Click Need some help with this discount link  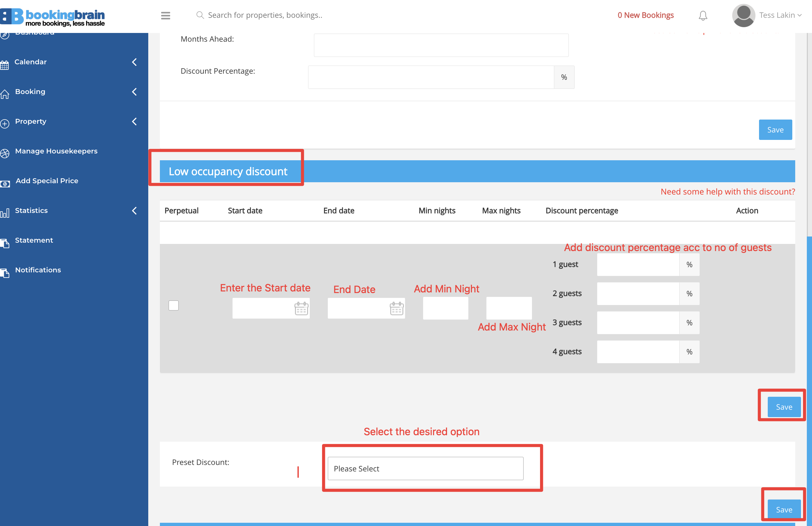tap(727, 192)
